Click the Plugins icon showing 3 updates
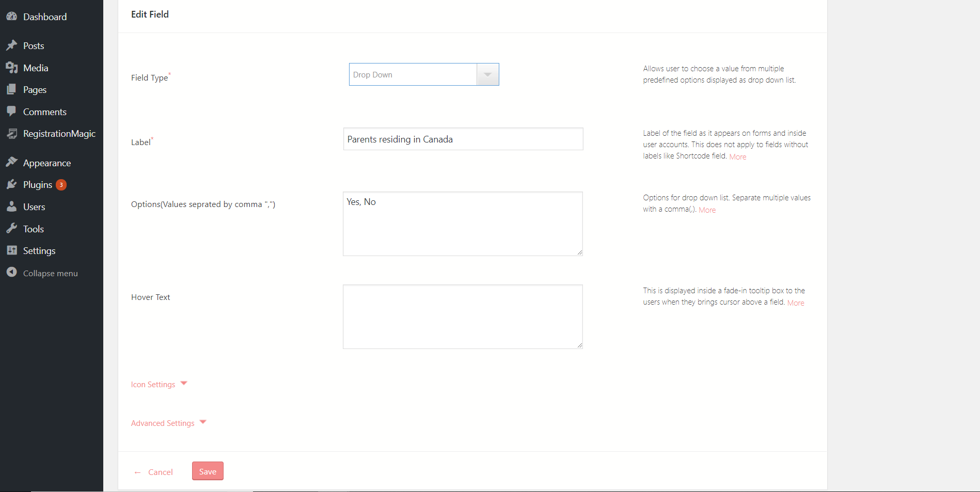The image size is (980, 492). pos(12,184)
